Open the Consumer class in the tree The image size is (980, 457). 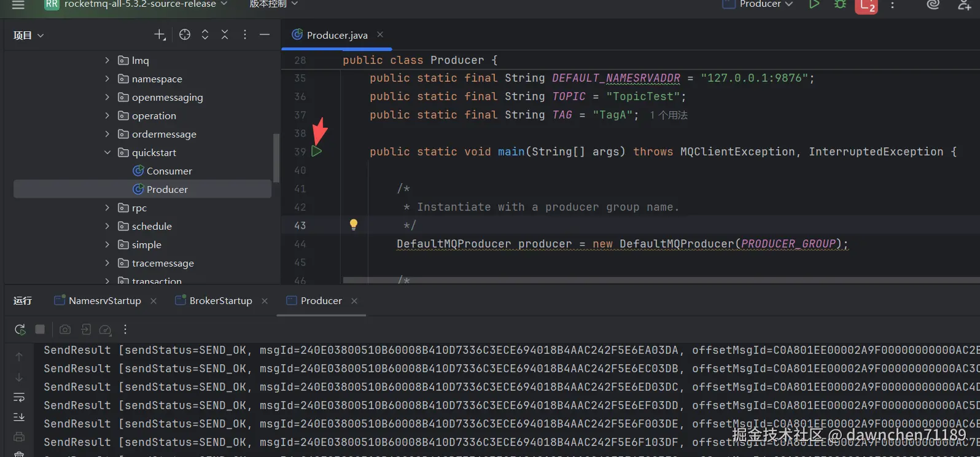coord(169,171)
